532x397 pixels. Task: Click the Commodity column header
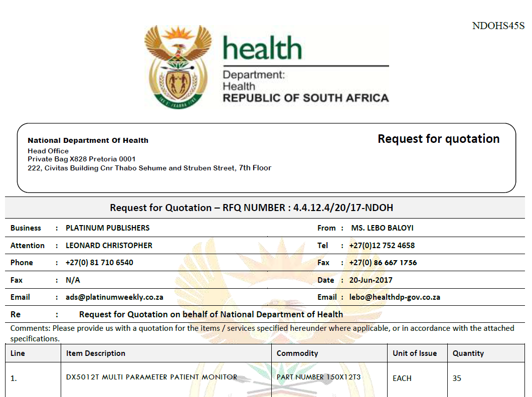297,353
